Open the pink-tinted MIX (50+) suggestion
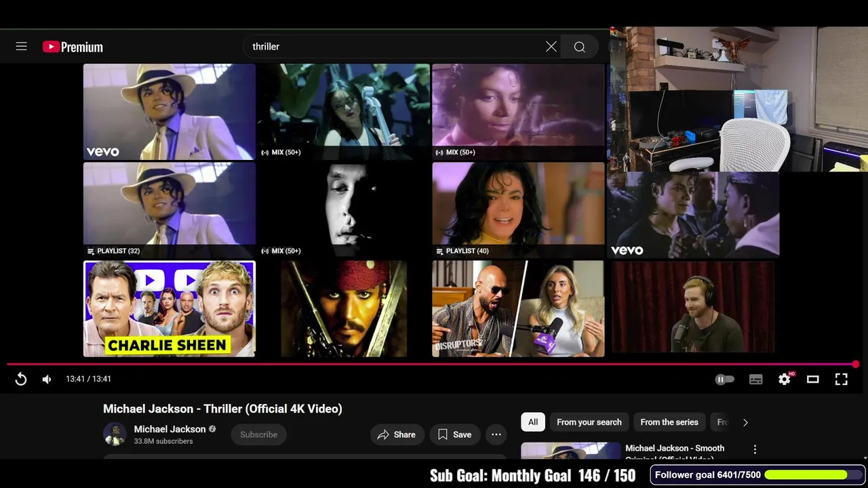868x488 pixels. coord(518,112)
